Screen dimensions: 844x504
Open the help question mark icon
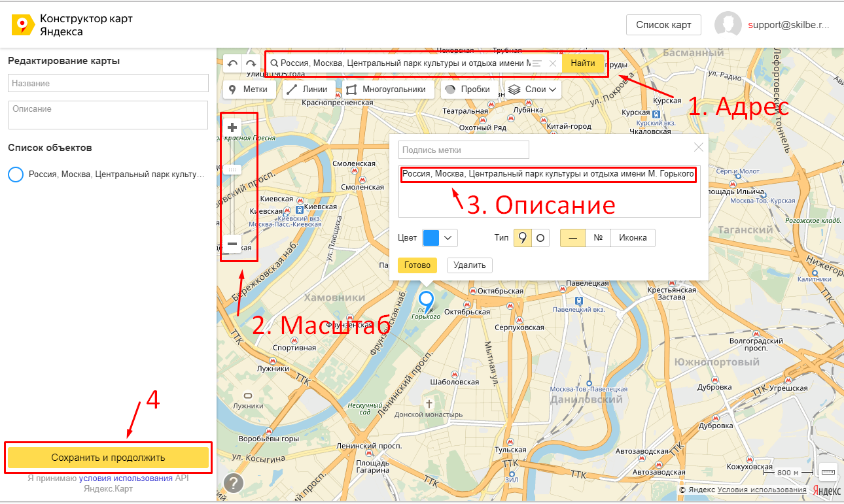tap(234, 483)
